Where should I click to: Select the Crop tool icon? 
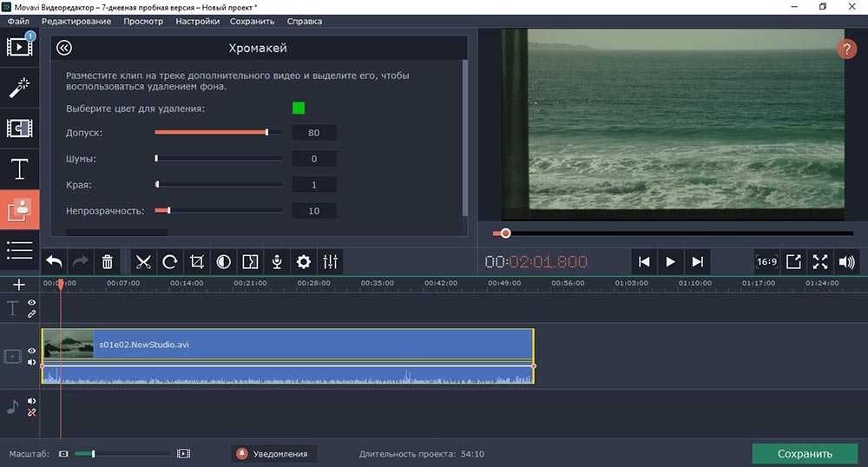coord(197,261)
